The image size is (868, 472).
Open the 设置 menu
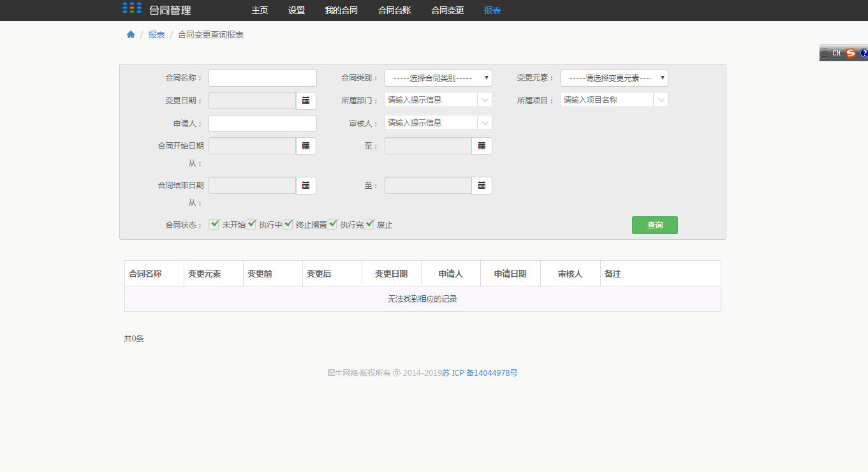(297, 10)
